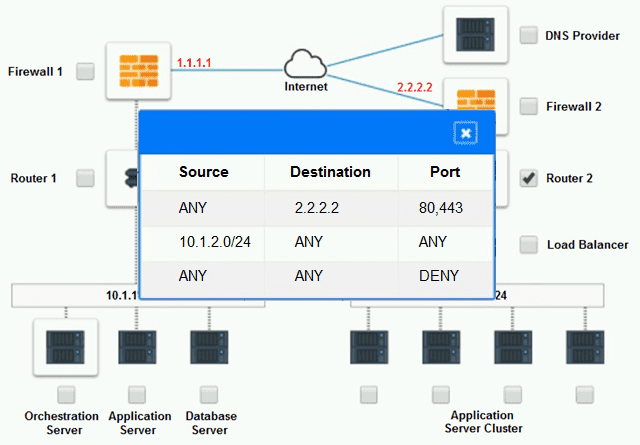The height and width of the screenshot is (445, 640).
Task: Select the DNS Provider server icon
Action: coord(476,36)
